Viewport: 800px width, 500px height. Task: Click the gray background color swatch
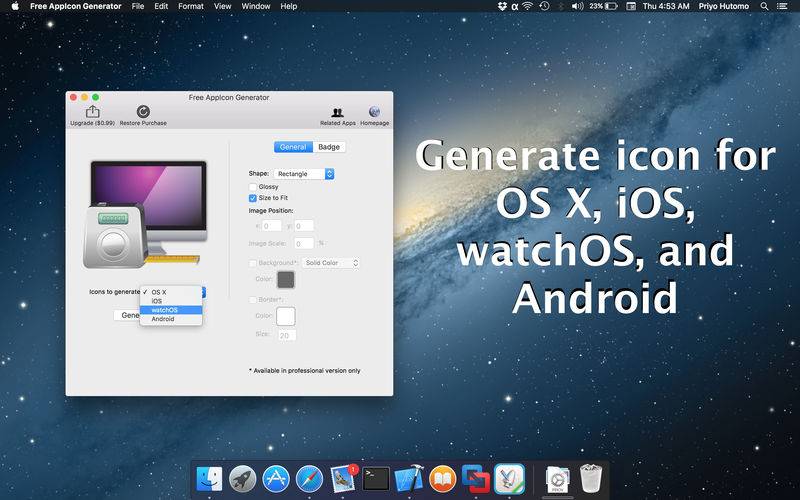286,280
